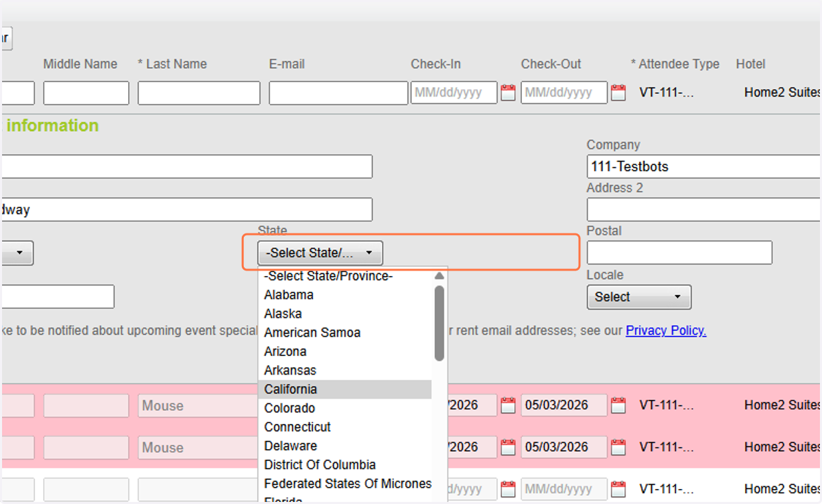Open the bottom white row Check-Out calendar icon
The height and width of the screenshot is (504, 822).
coord(618,490)
